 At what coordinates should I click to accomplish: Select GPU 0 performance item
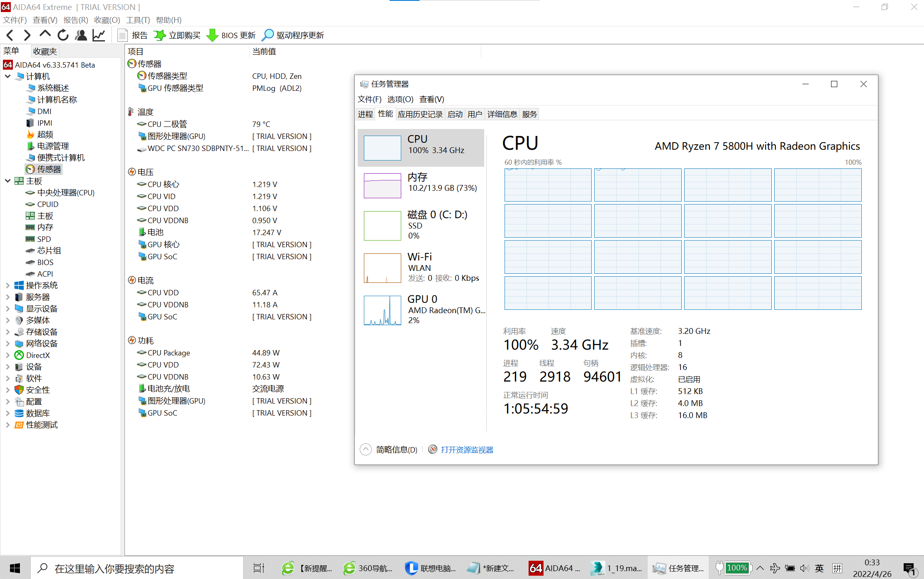(421, 310)
